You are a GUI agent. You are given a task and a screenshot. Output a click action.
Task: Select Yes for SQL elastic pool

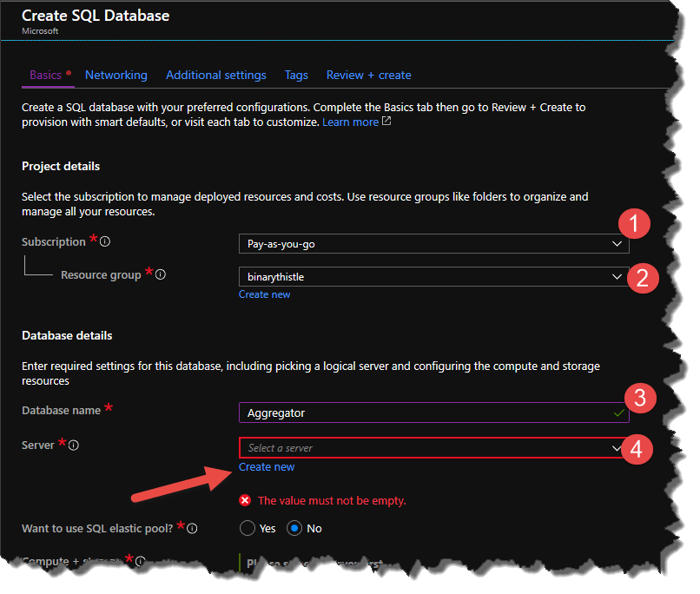(246, 528)
